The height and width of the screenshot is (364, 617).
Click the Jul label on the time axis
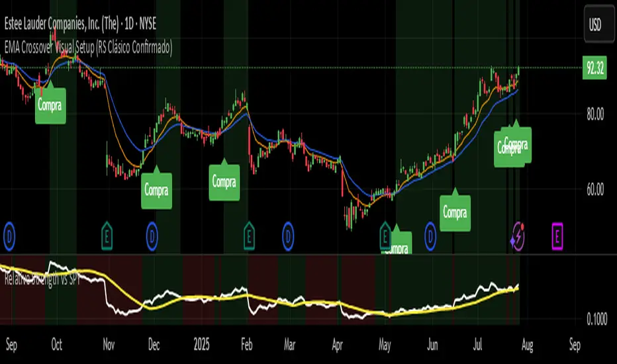tap(478, 345)
